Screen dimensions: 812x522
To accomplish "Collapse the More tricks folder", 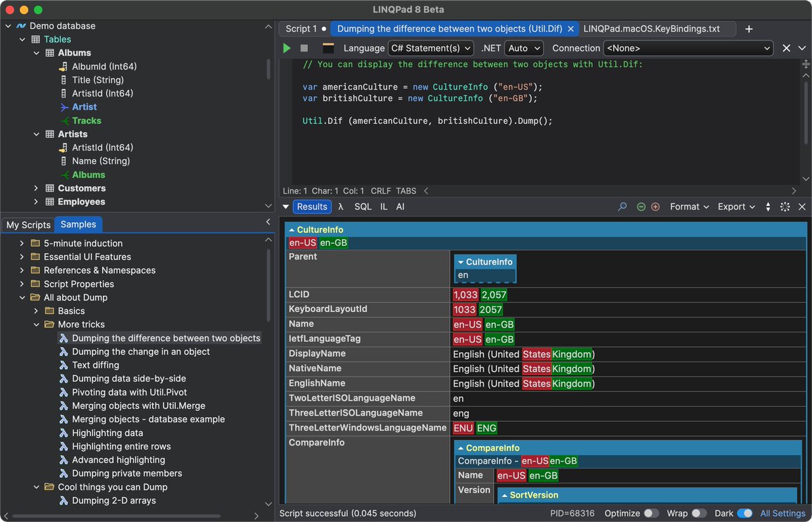I will click(x=37, y=324).
